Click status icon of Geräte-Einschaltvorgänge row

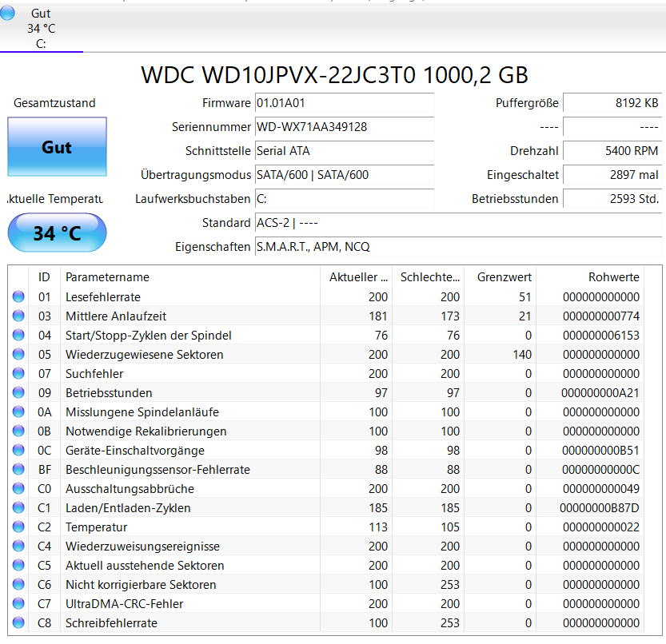[18, 450]
